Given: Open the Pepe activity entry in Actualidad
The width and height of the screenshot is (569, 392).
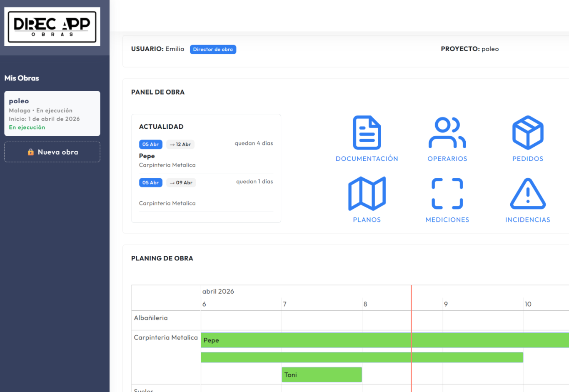Looking at the screenshot, I should coord(147,156).
